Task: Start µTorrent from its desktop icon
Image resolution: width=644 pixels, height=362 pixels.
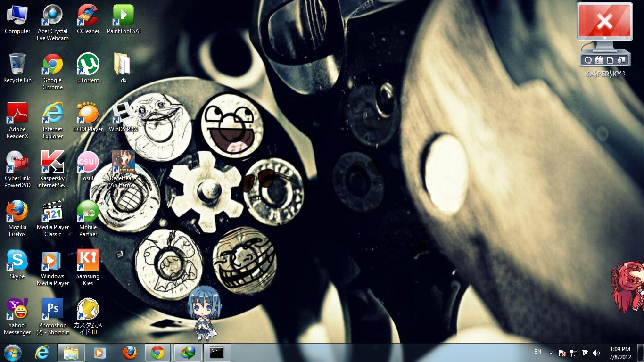Action: tap(88, 64)
